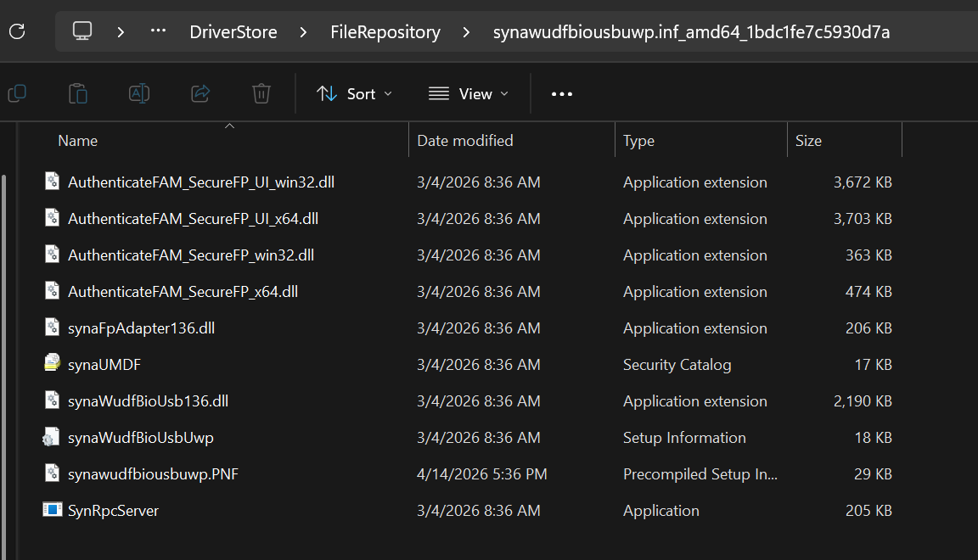Click the Rename toolbar icon

[x=139, y=93]
